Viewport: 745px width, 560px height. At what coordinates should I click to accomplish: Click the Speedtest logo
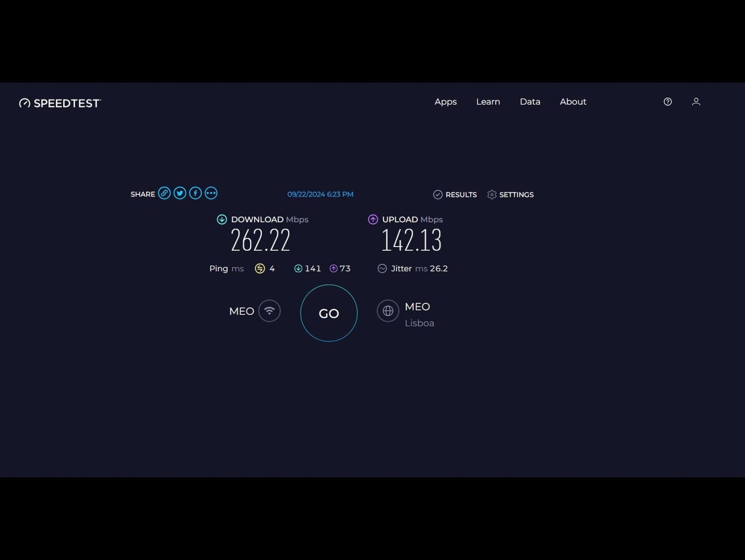pos(60,103)
